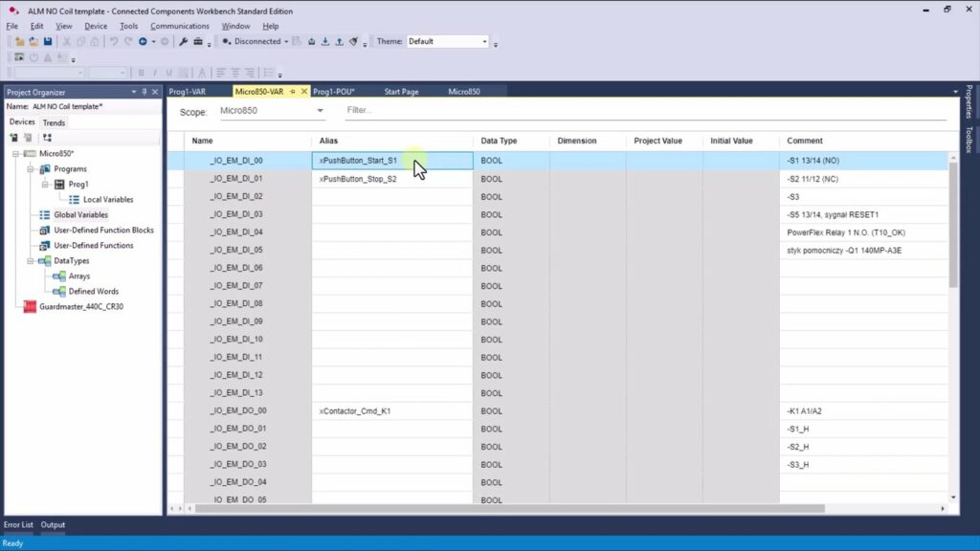Switch to the Start Page tab
Image resolution: width=980 pixels, height=551 pixels.
click(x=401, y=92)
